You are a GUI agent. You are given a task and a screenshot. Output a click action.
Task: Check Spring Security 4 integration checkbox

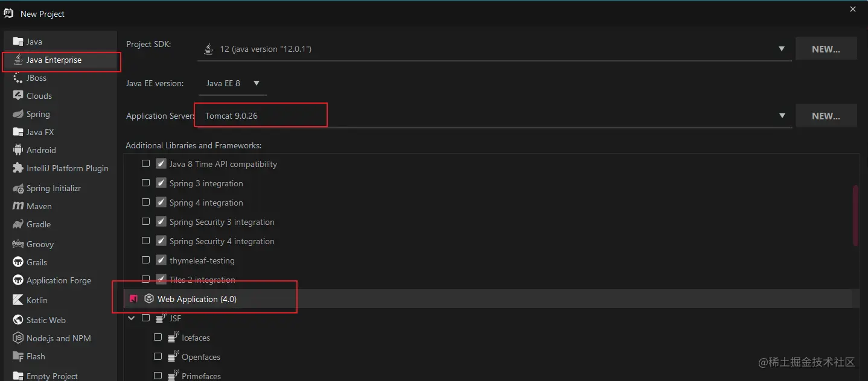[145, 241]
